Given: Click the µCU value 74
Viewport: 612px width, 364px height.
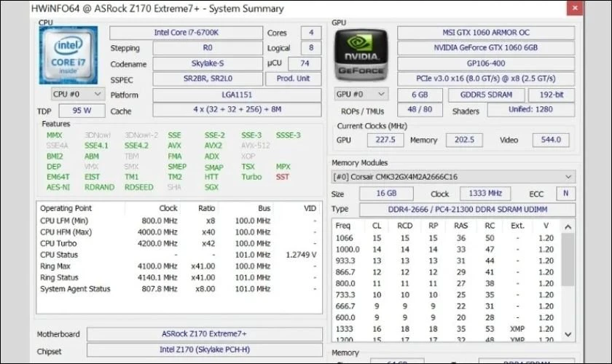Looking at the screenshot, I should tap(305, 63).
